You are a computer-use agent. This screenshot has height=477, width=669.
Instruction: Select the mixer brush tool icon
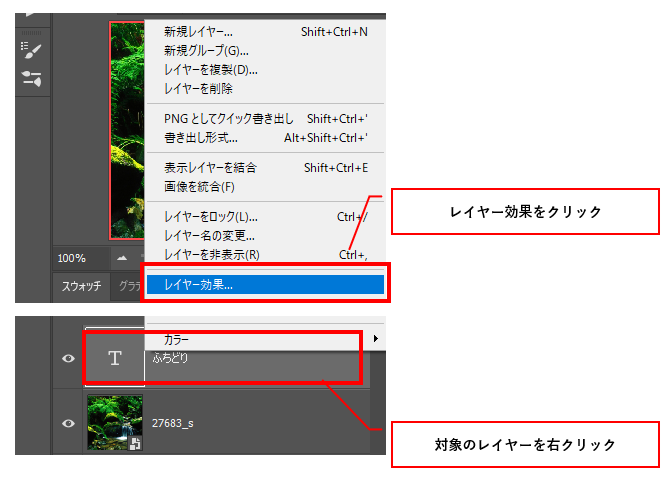pos(32,51)
